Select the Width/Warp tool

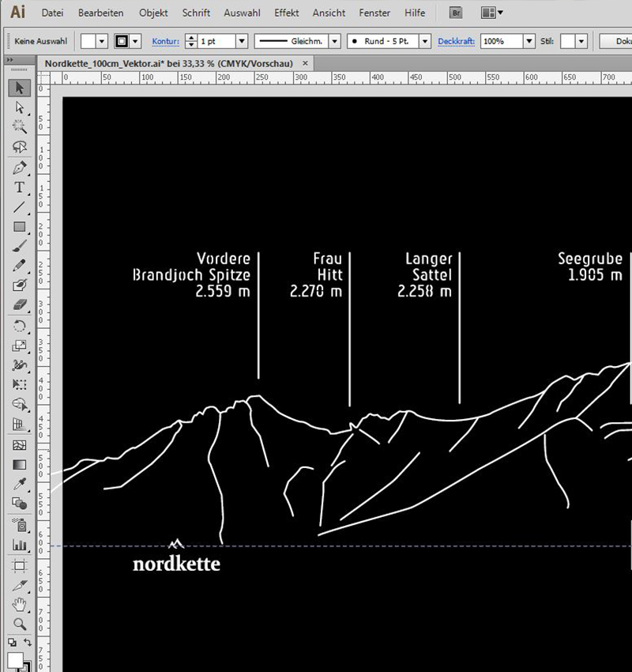click(19, 365)
